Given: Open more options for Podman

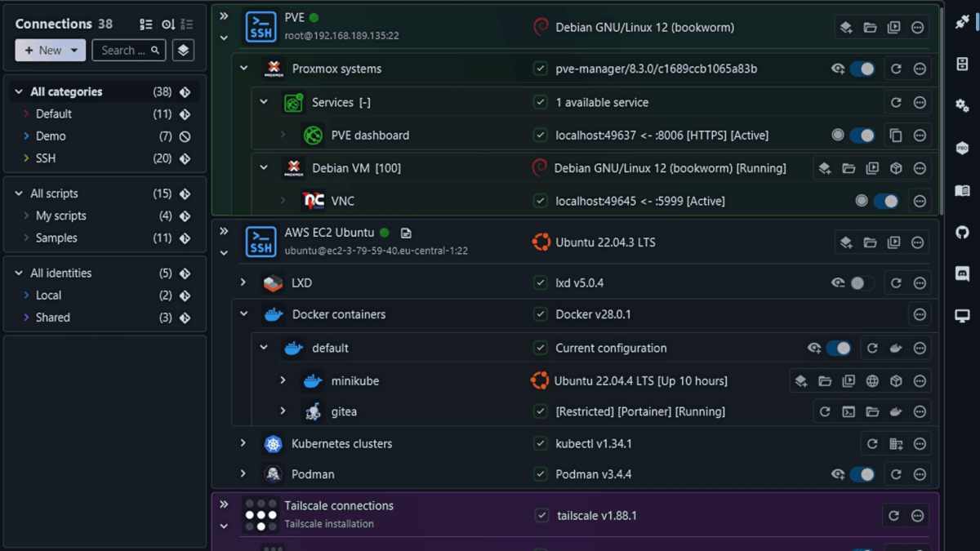Looking at the screenshot, I should [920, 474].
